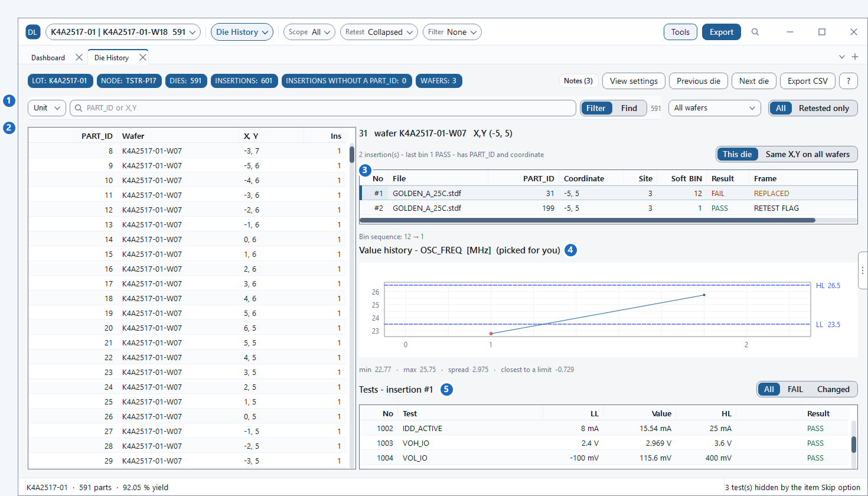Open the Filter None dropdown
The height and width of the screenshot is (496, 868).
coord(452,32)
